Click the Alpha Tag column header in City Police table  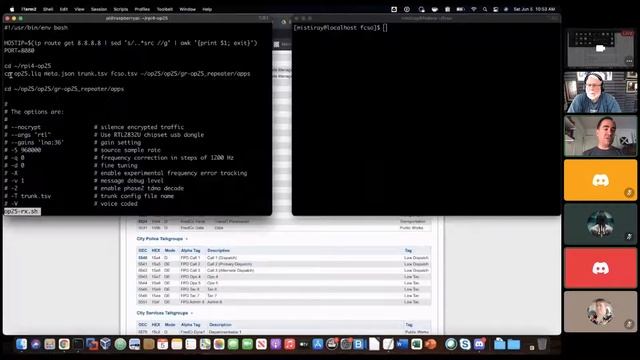click(191, 250)
